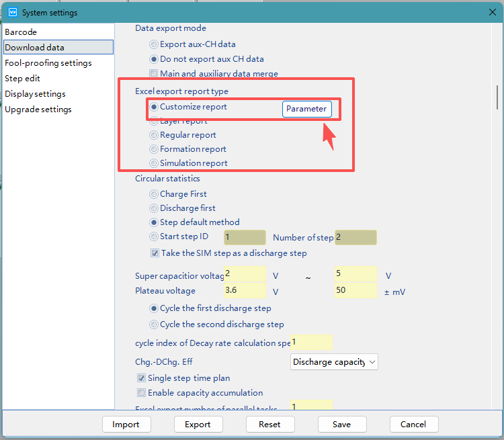This screenshot has height=440, width=504.
Task: Save the system settings
Action: pyautogui.click(x=342, y=425)
